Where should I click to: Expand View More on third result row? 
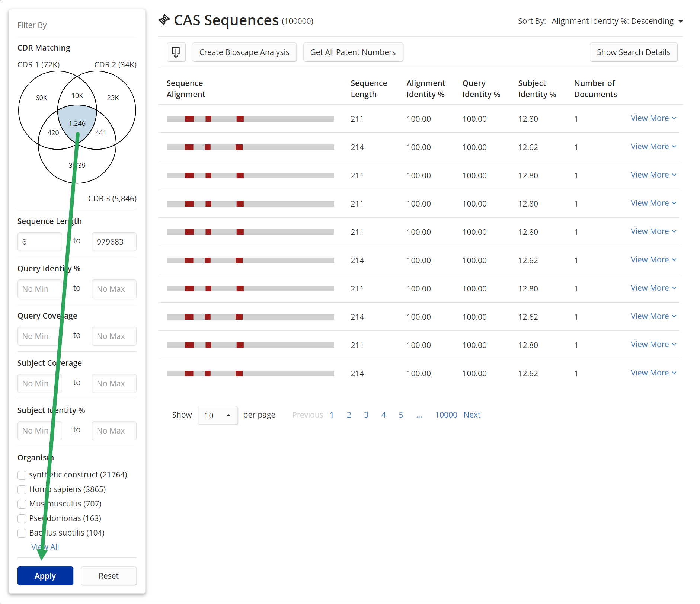[x=653, y=175]
